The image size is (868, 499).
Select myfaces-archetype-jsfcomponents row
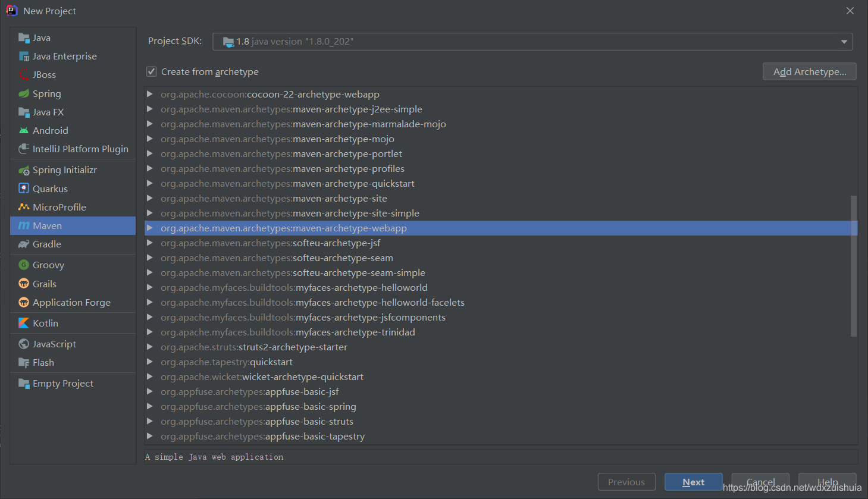click(501, 317)
